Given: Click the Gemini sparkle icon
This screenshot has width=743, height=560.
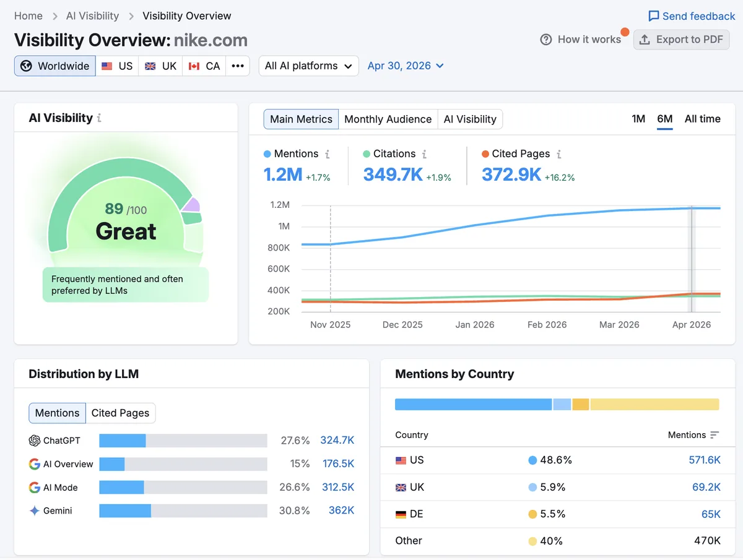Looking at the screenshot, I should (35, 511).
